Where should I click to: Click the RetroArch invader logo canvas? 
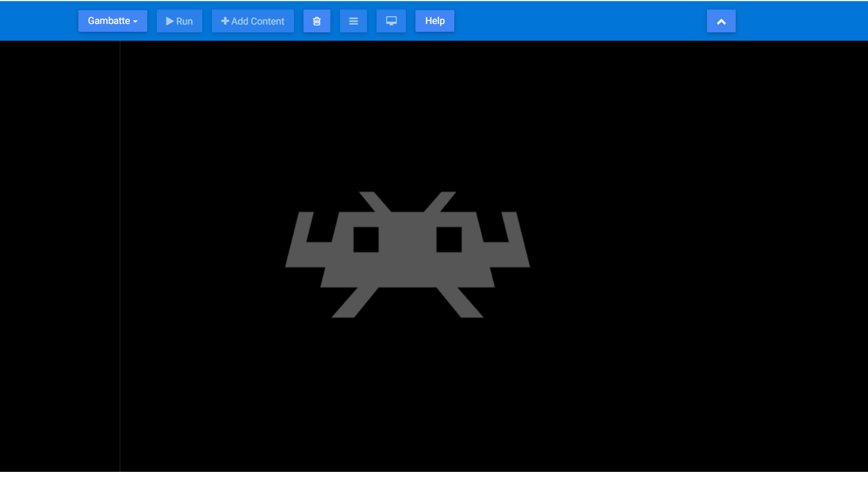408,254
